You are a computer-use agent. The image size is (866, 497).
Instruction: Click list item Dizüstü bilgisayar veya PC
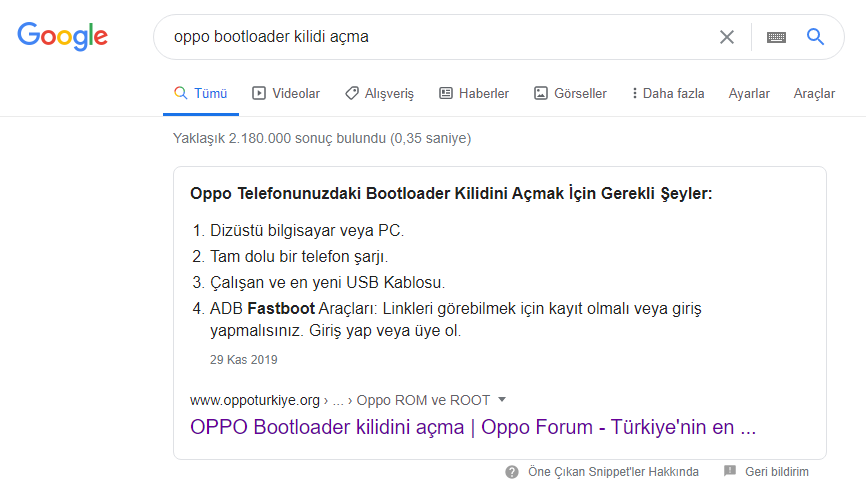(307, 230)
